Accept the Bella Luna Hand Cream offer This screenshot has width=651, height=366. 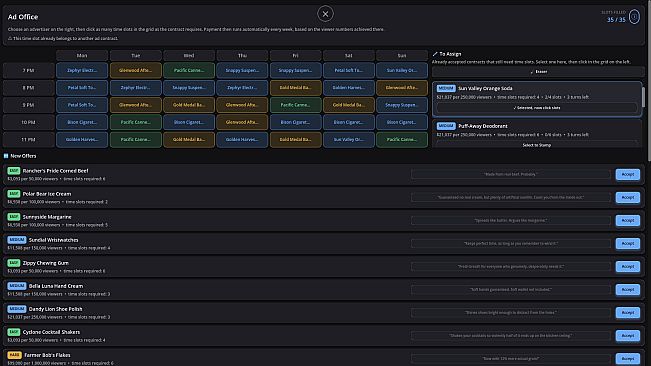[x=627, y=290]
